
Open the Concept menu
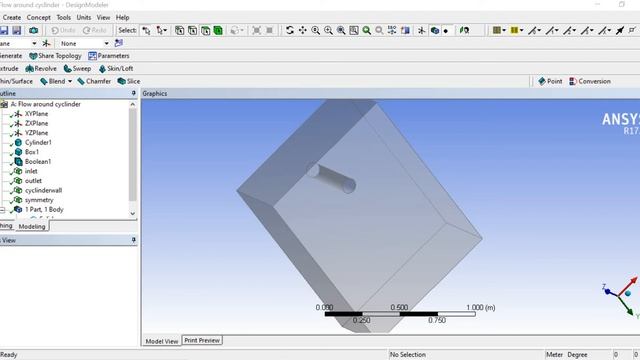click(39, 18)
